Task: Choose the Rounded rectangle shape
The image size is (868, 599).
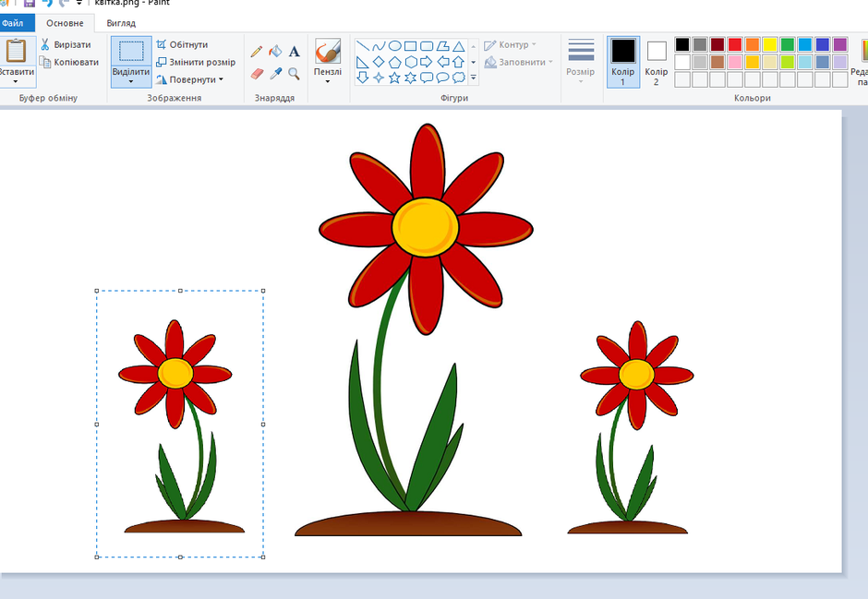Action: pos(427,46)
